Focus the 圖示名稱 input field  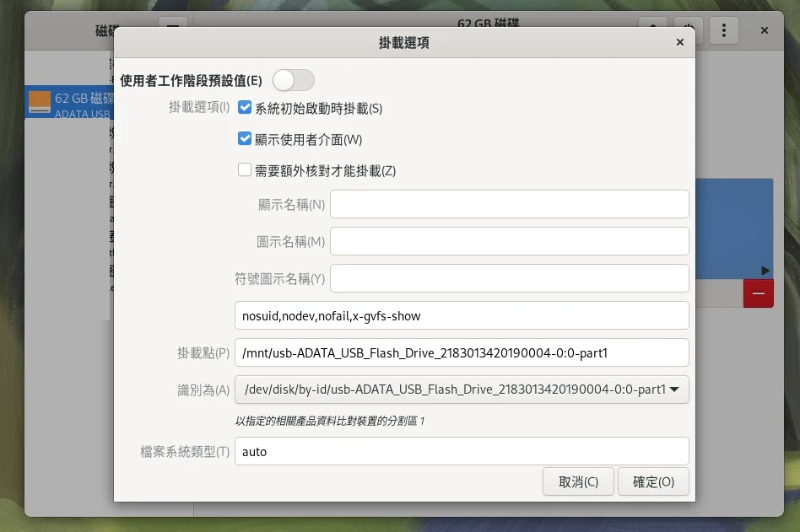click(510, 241)
